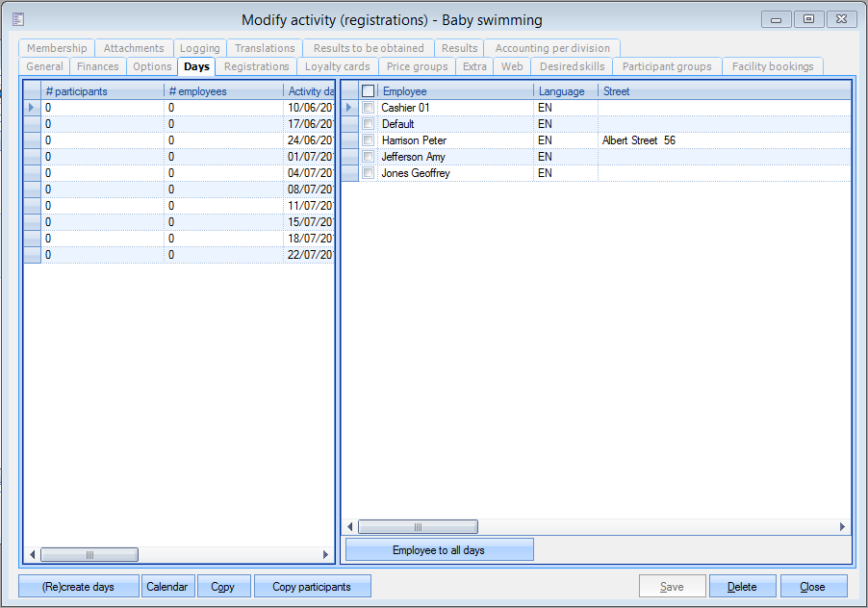Sort by the Employee column header

pos(454,91)
